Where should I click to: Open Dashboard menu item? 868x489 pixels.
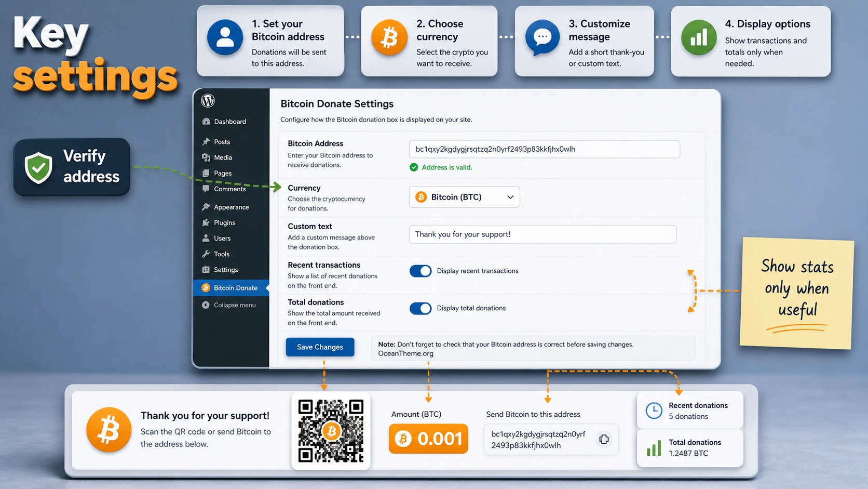(x=231, y=122)
